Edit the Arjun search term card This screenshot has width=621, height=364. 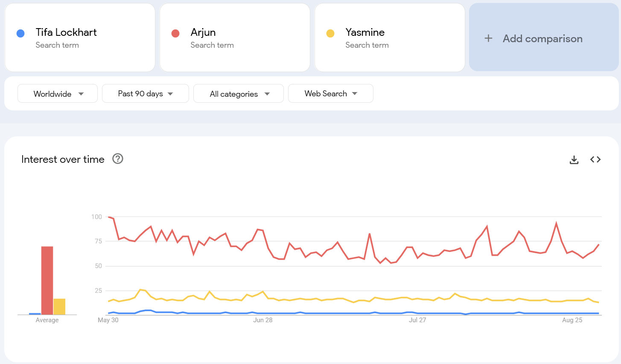click(x=235, y=38)
